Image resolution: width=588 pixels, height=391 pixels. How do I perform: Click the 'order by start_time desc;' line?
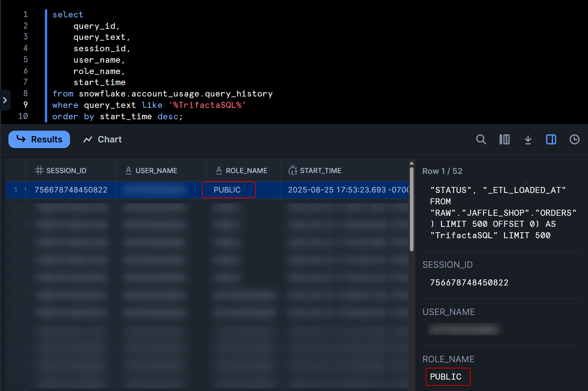[118, 117]
